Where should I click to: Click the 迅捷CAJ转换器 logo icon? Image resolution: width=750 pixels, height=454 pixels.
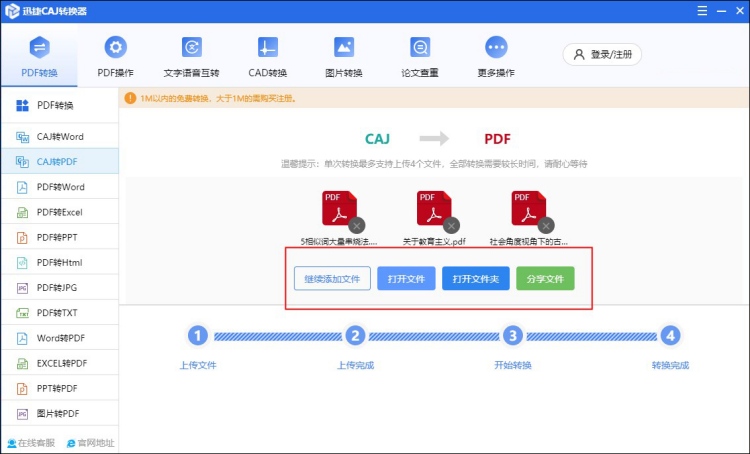pos(11,11)
